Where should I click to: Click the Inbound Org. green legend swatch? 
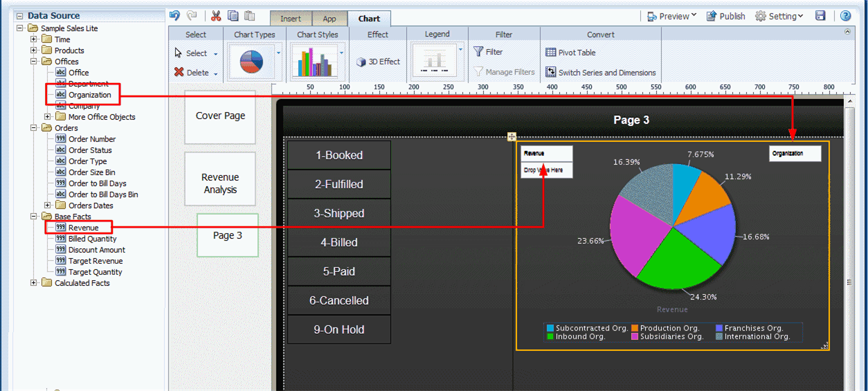coord(550,336)
